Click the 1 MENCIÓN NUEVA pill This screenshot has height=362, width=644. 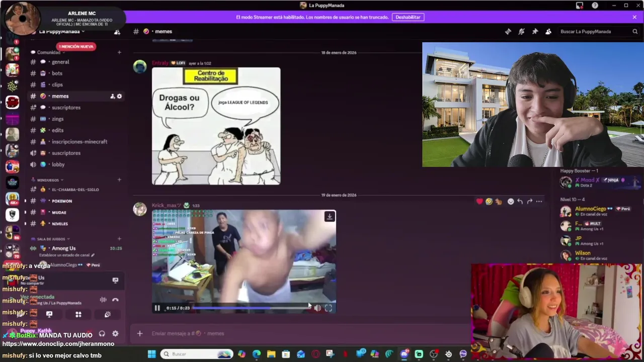(x=76, y=46)
